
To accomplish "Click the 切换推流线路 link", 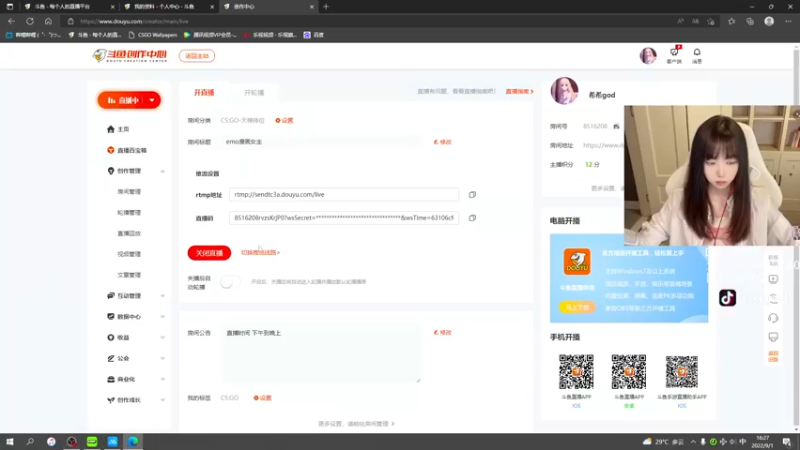I will (x=260, y=253).
